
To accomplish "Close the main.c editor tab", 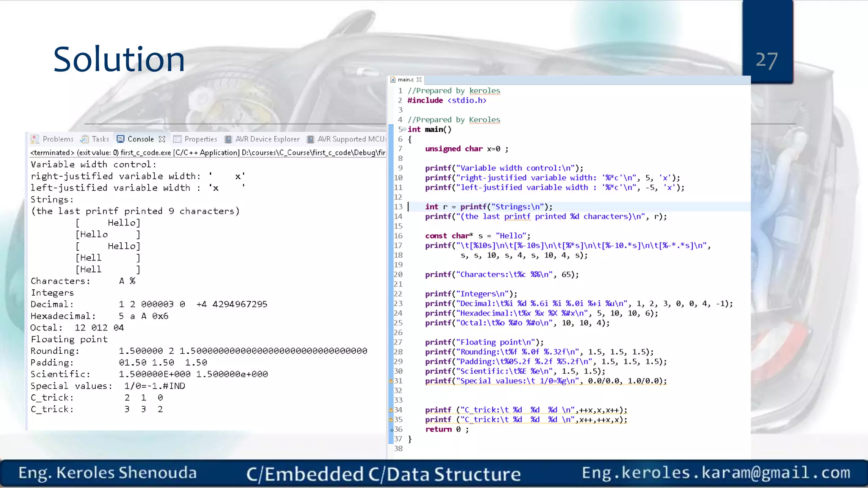I will pyautogui.click(x=419, y=80).
